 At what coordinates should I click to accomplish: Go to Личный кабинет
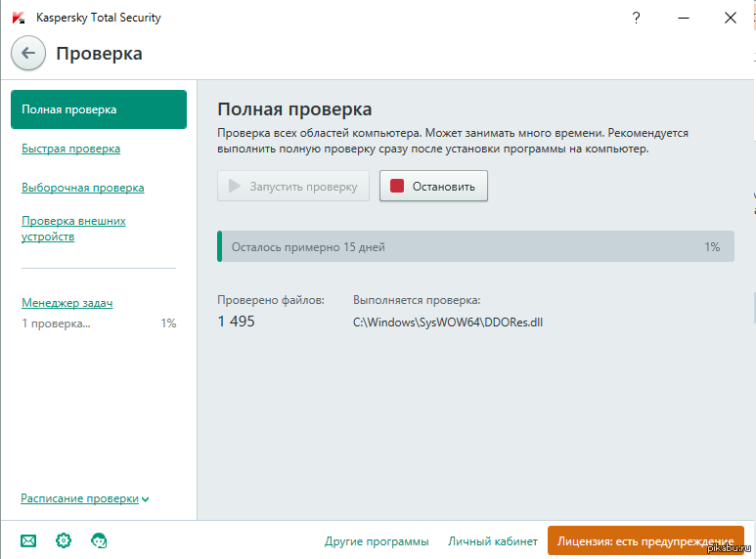492,541
